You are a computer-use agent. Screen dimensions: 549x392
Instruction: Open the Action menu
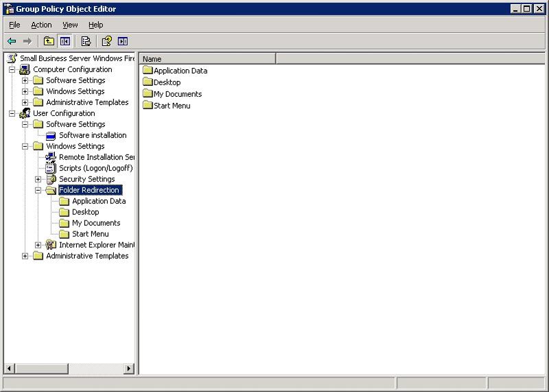point(41,25)
